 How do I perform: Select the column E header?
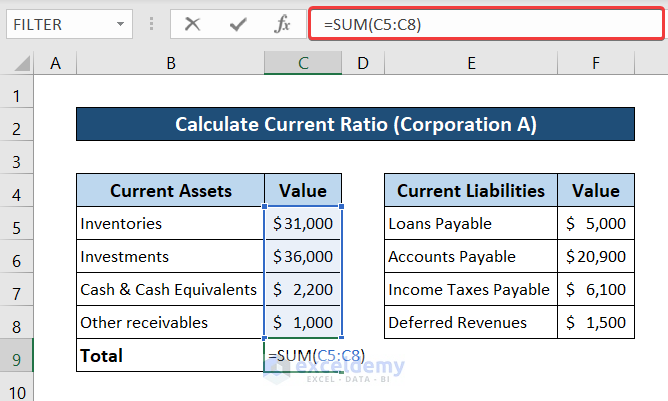471,63
